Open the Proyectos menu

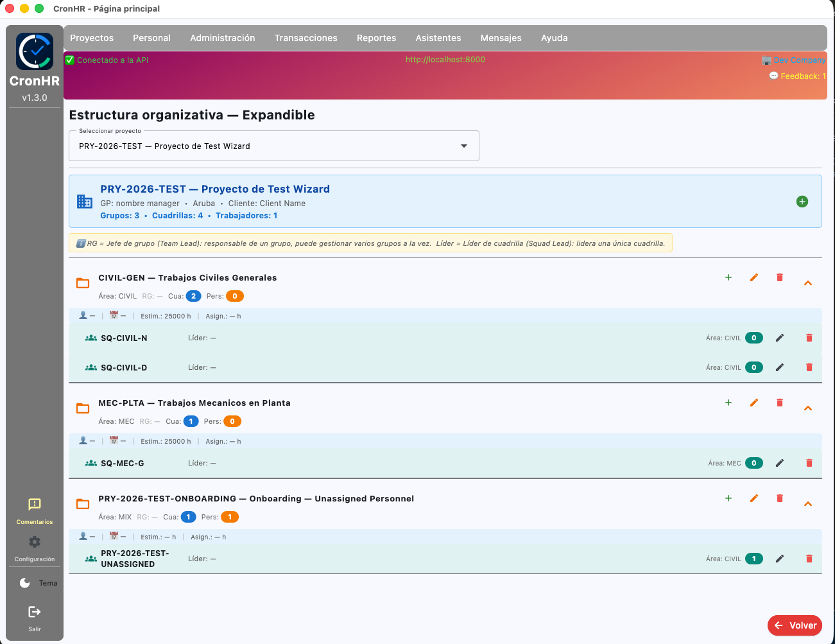(x=92, y=38)
